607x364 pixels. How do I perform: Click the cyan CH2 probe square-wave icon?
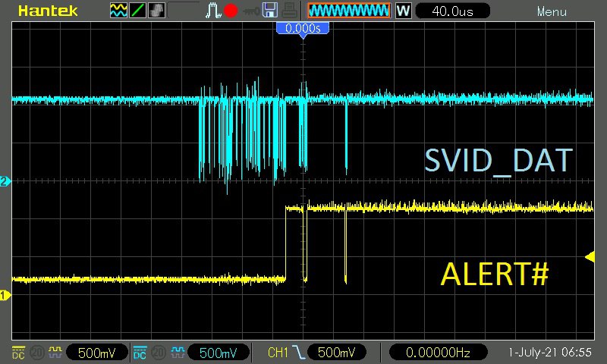point(178,352)
